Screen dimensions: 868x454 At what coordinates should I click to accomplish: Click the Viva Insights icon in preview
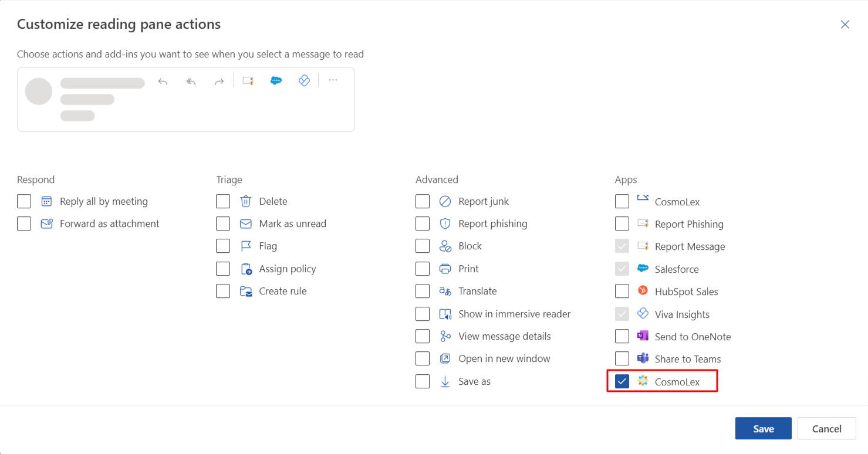tap(304, 81)
